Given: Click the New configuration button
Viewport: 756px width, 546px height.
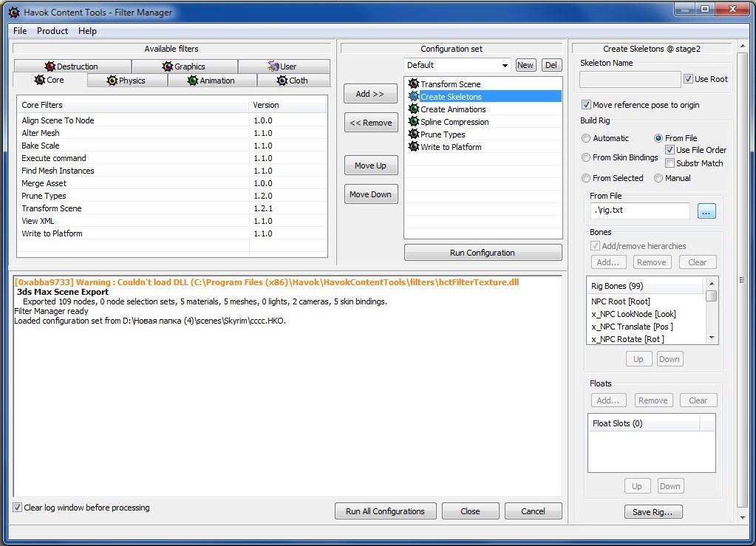Looking at the screenshot, I should pos(525,65).
